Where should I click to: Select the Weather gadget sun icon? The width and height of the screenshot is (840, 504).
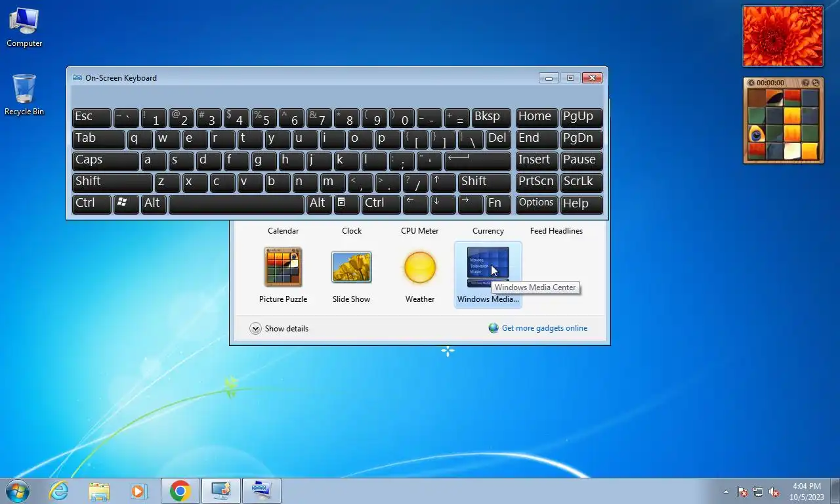point(419,267)
